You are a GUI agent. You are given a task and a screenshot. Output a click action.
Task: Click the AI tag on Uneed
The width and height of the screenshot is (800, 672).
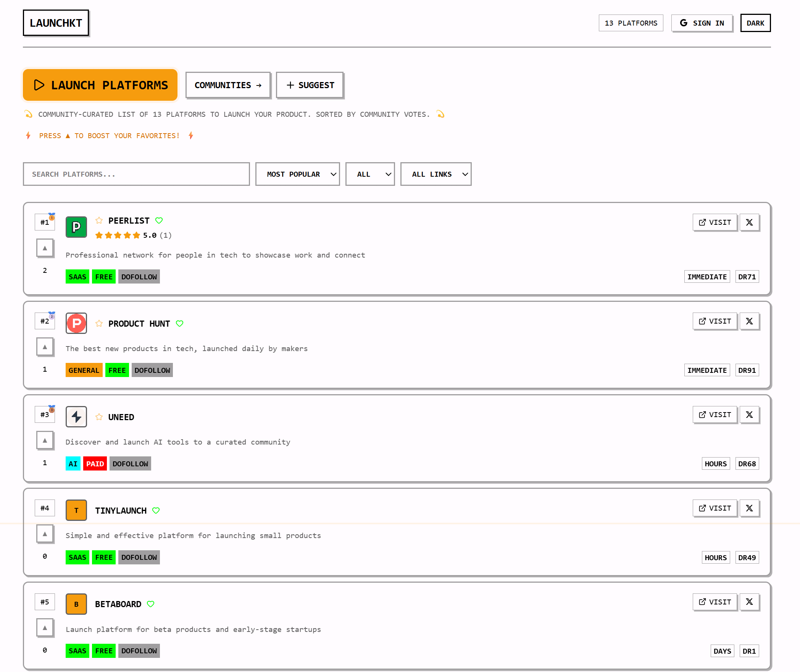click(73, 464)
